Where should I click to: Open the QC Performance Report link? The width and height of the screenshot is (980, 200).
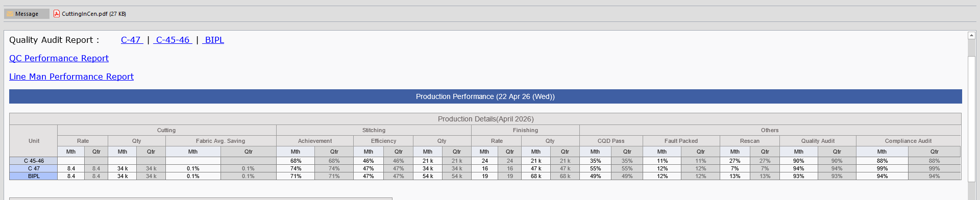tap(59, 58)
